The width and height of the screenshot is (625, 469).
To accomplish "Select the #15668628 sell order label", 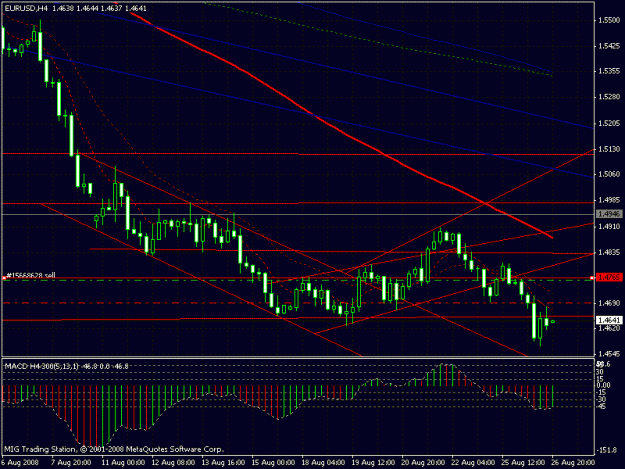I will 31,275.
